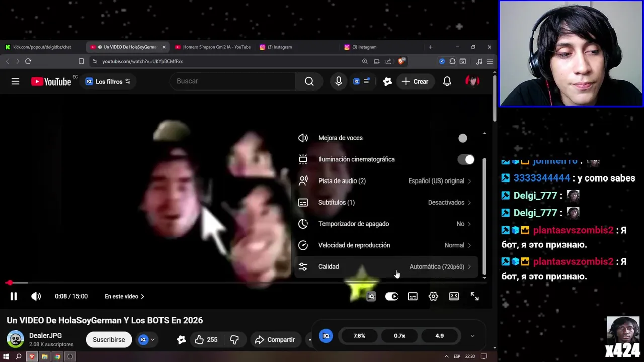The image size is (644, 362).
Task: Start voice search with microphone icon
Action: (x=339, y=81)
